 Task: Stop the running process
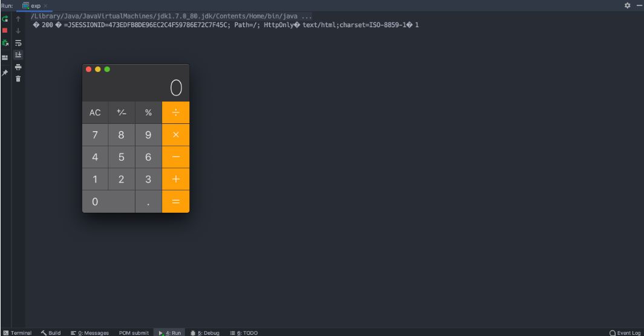coord(5,30)
